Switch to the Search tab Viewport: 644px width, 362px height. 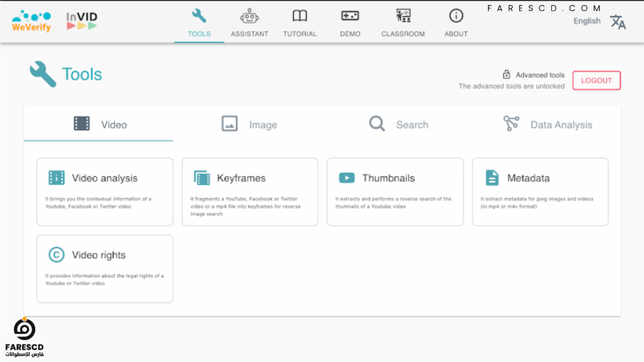pyautogui.click(x=397, y=124)
